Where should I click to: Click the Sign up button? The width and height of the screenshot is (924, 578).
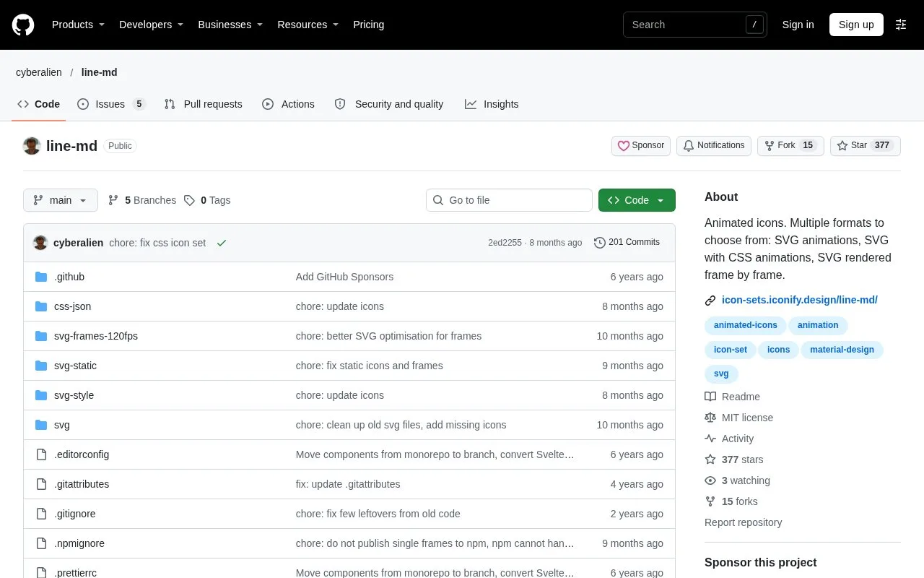pos(856,25)
